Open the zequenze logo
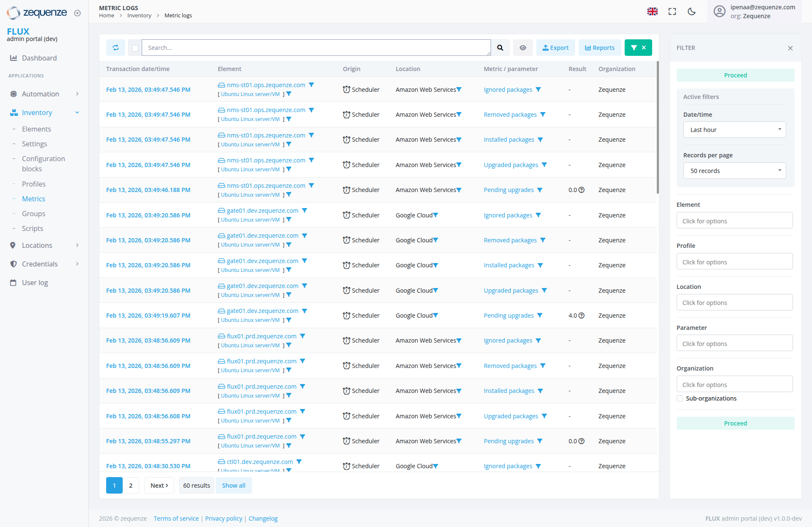This screenshot has height=527, width=812. [37, 13]
